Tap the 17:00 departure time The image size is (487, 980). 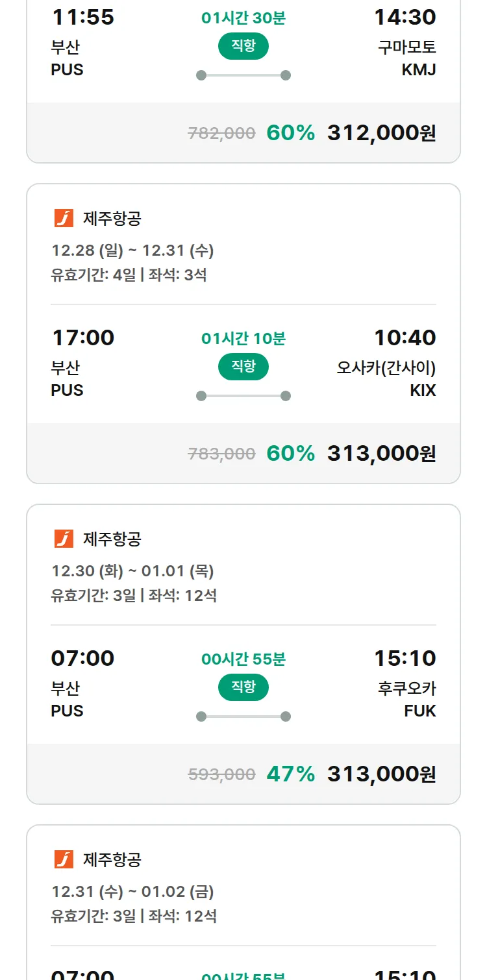[82, 337]
